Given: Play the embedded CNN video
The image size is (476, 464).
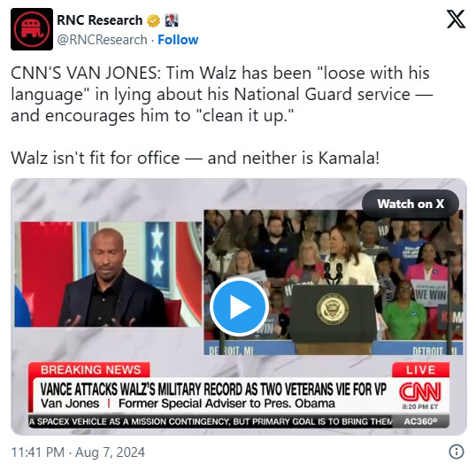Looking at the screenshot, I should (239, 306).
